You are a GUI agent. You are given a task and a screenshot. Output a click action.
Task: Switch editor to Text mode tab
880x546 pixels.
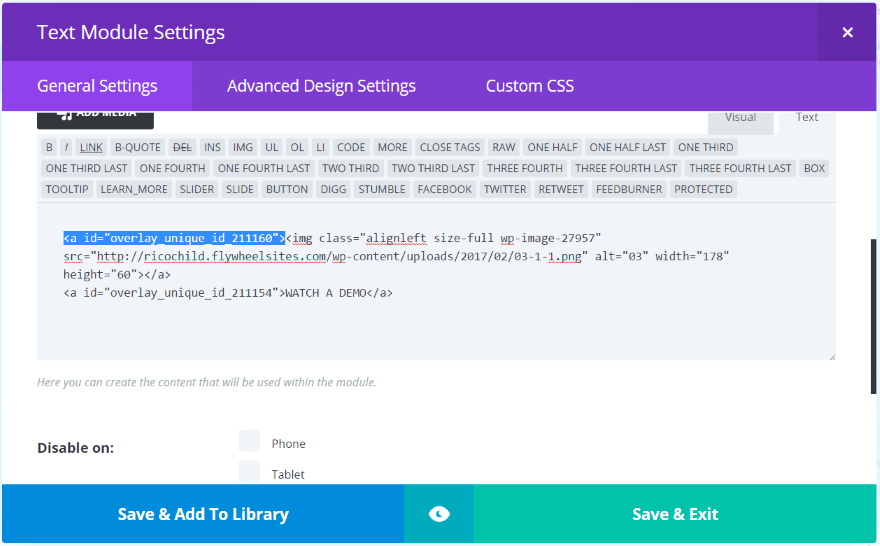[x=807, y=118]
